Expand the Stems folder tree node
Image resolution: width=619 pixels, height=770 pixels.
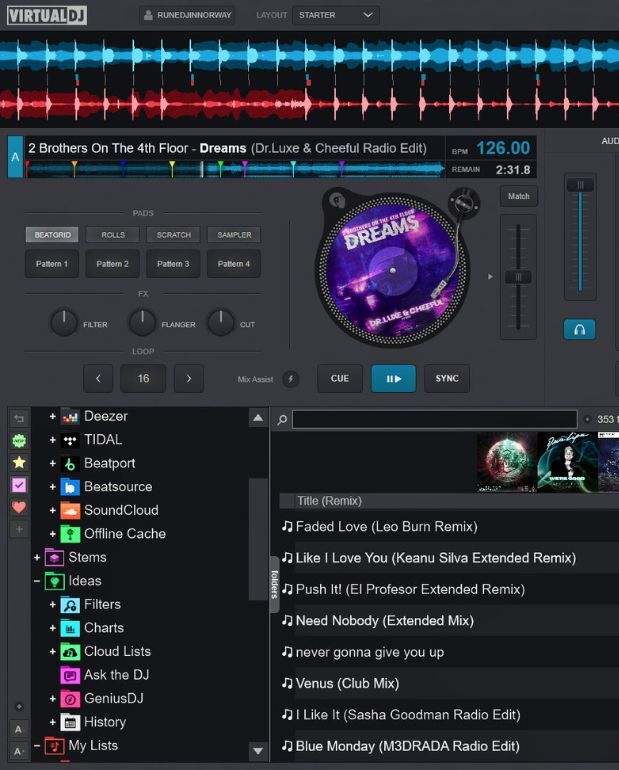coord(37,557)
